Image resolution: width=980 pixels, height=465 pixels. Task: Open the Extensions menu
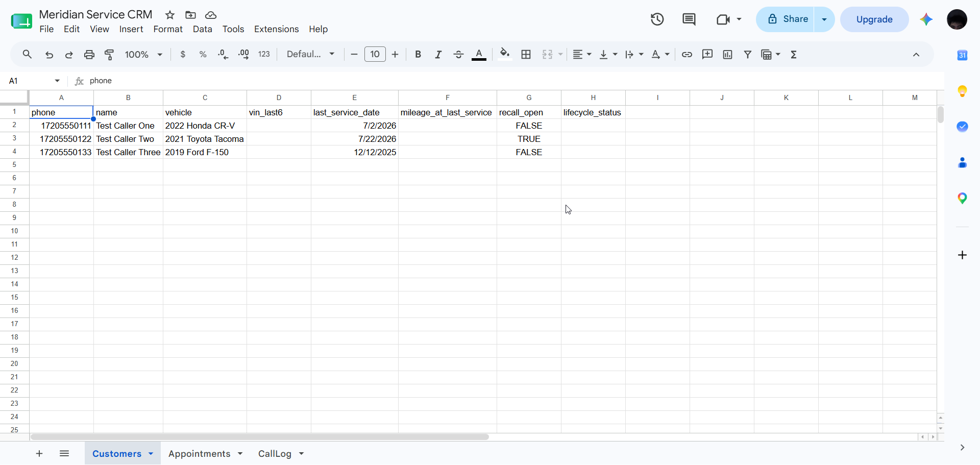277,29
